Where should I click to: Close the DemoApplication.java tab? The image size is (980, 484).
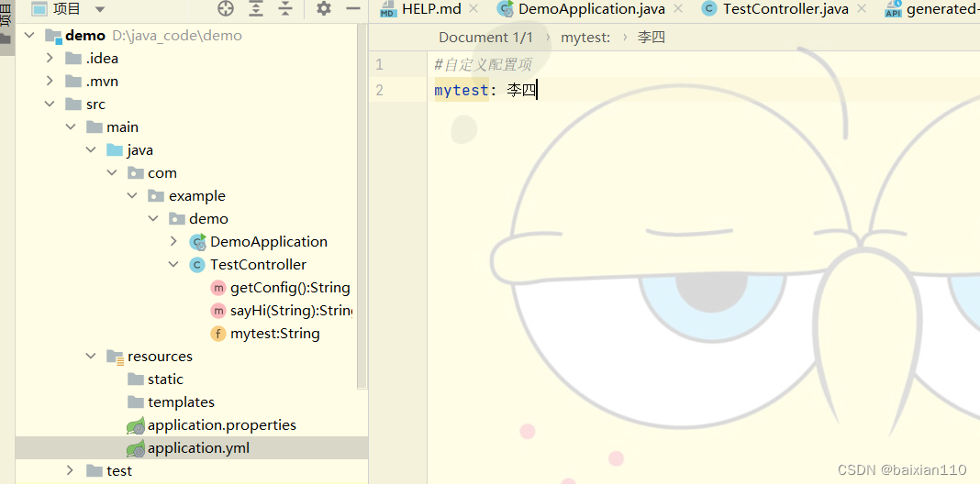tap(679, 9)
